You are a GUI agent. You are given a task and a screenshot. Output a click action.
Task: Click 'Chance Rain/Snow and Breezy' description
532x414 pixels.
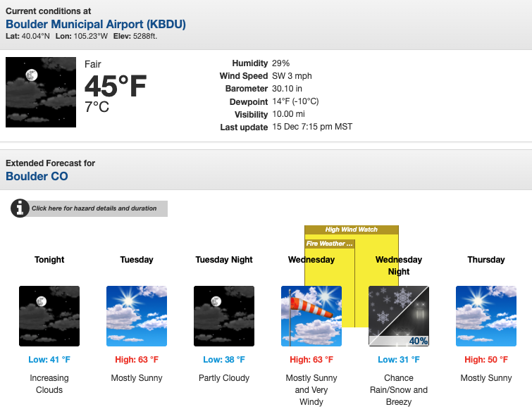(x=398, y=390)
